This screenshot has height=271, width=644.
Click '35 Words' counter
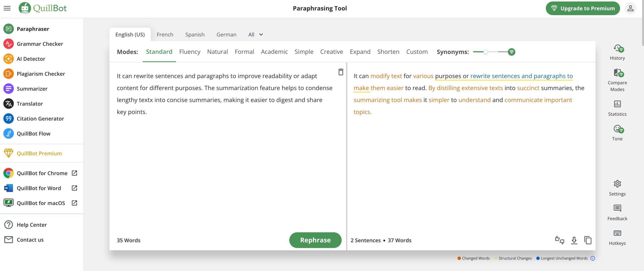(129, 241)
